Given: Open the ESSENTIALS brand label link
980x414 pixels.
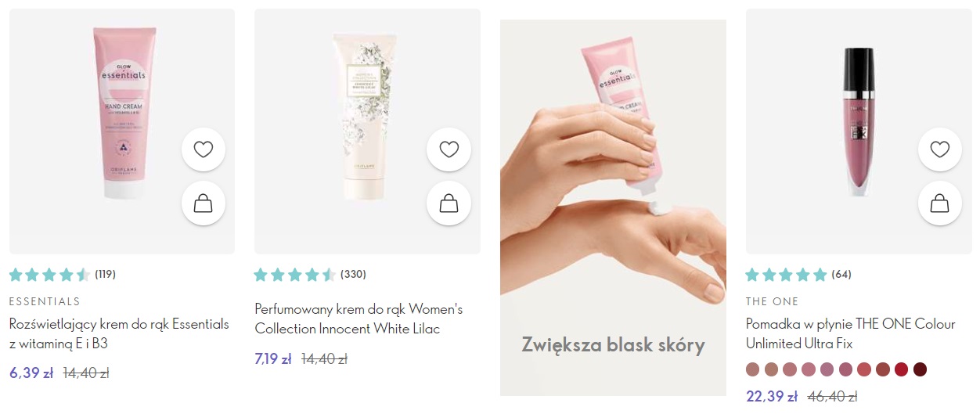Looking at the screenshot, I should (45, 301).
